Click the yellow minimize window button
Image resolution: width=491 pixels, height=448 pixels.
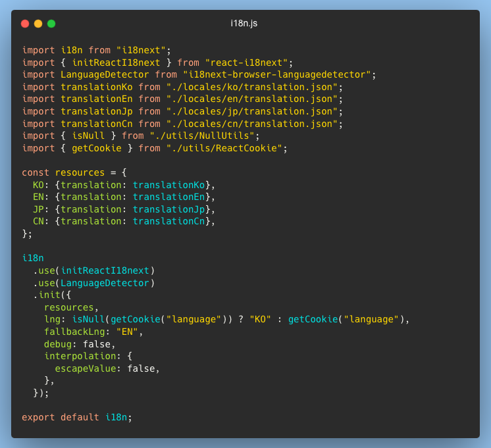click(38, 24)
